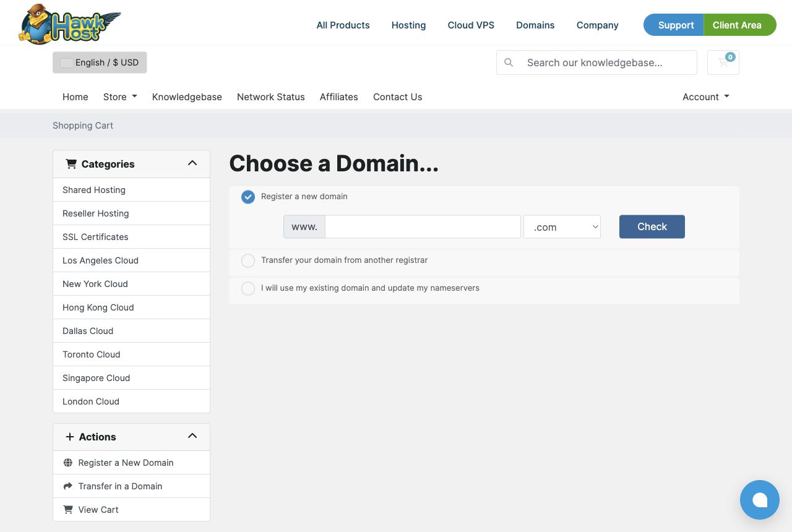The image size is (792, 532).
Task: Go to Knowledgebase in the navigation
Action: click(187, 97)
